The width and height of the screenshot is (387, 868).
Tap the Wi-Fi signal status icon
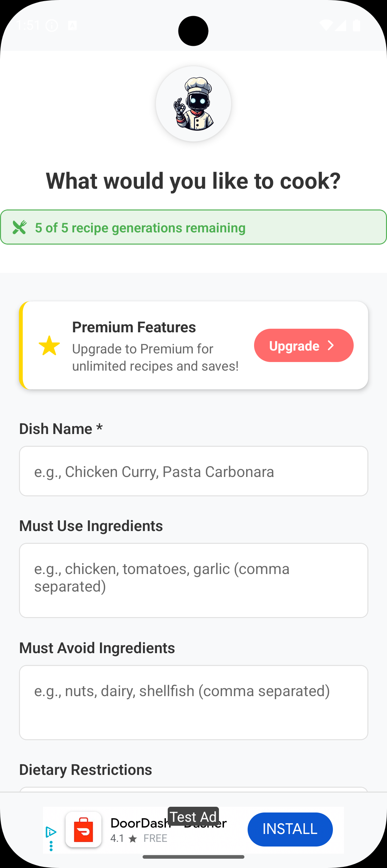point(326,25)
